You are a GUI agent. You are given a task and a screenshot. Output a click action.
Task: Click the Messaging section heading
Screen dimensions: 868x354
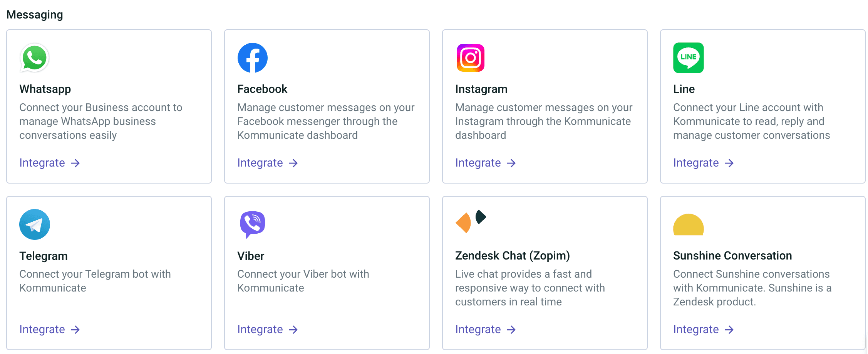34,15
